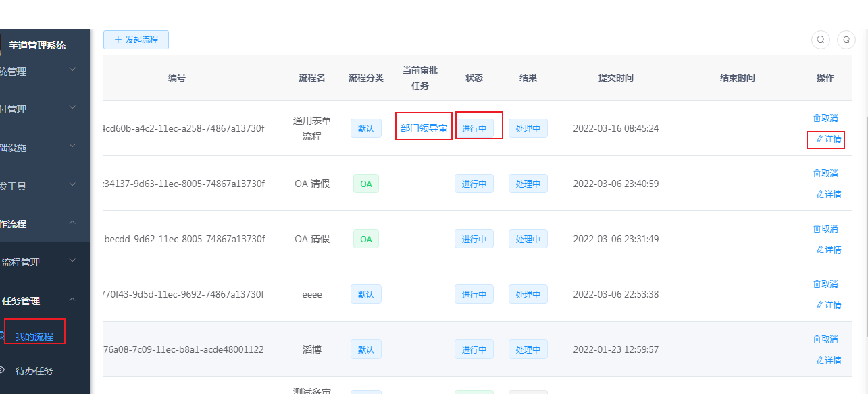Click the 处理中 result badge on the eeee row
Image resolution: width=868 pixels, height=394 pixels.
coord(528,293)
